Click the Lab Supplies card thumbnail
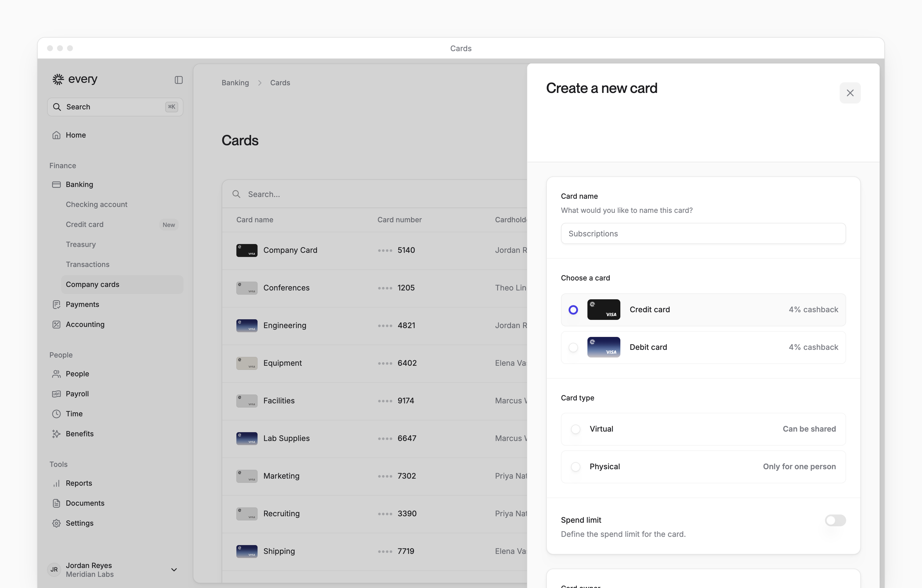The width and height of the screenshot is (922, 588). coord(247,438)
